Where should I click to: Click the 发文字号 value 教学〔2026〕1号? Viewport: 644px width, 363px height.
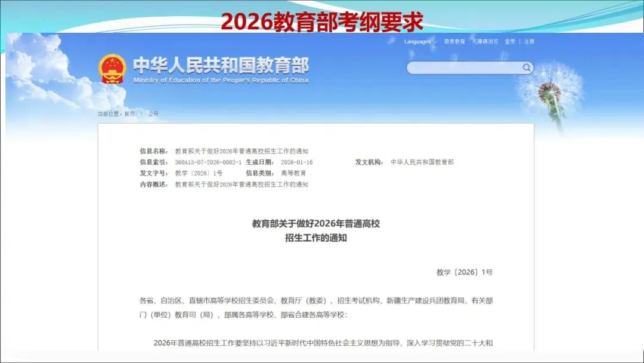(x=199, y=174)
